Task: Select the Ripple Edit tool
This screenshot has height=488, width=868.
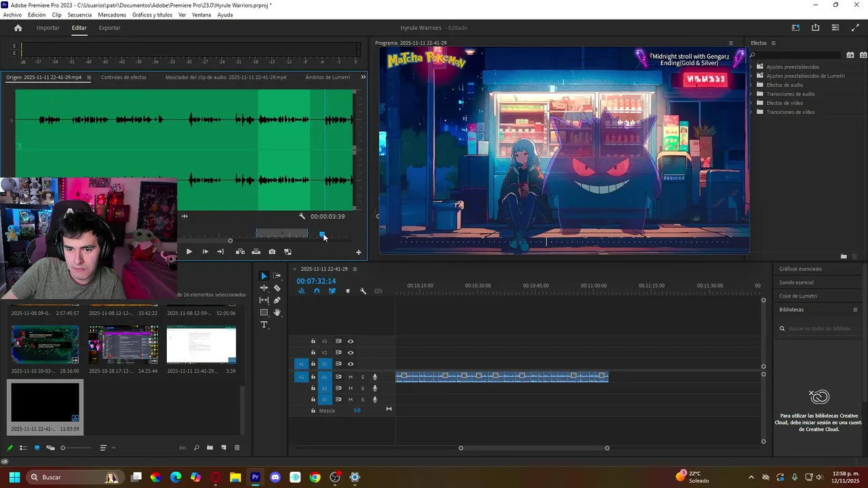Action: (264, 288)
